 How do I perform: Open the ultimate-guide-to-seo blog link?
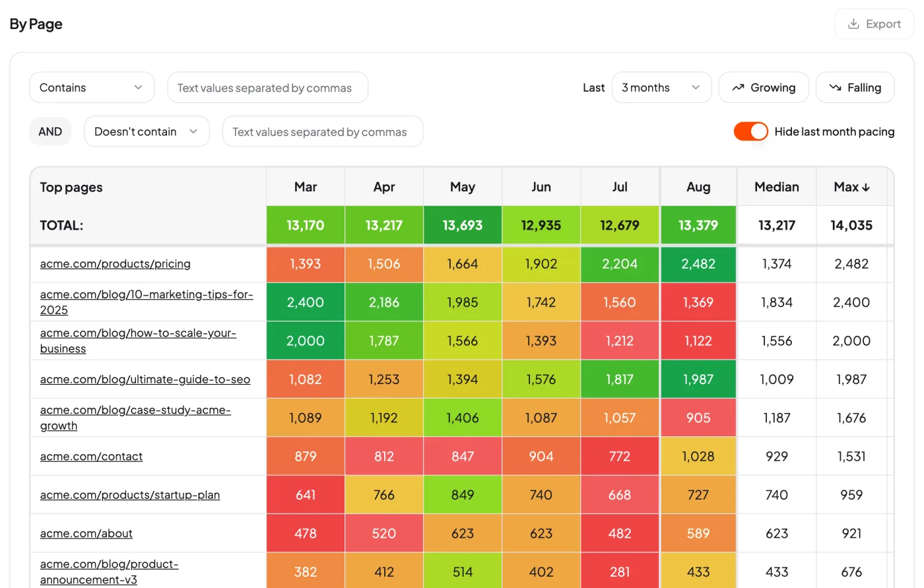[145, 379]
